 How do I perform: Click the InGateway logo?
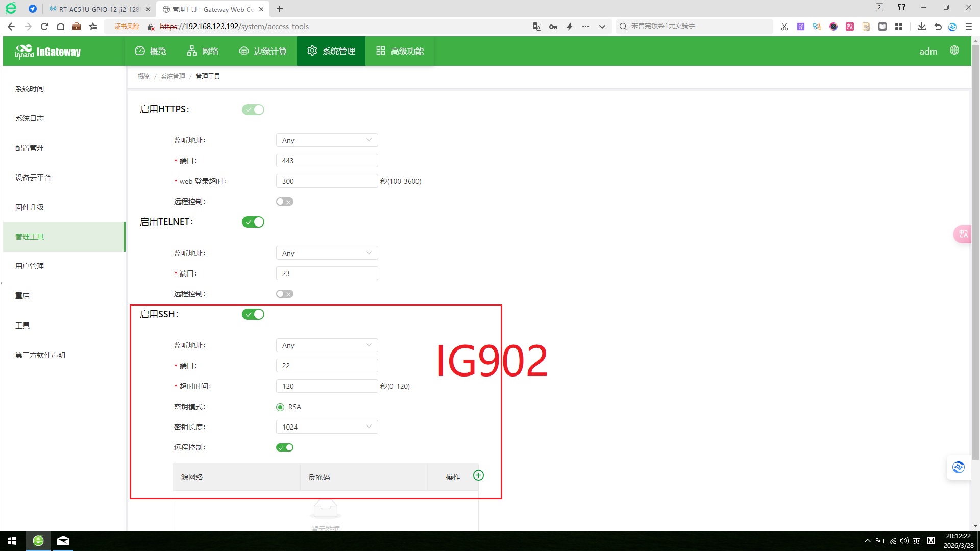click(48, 52)
